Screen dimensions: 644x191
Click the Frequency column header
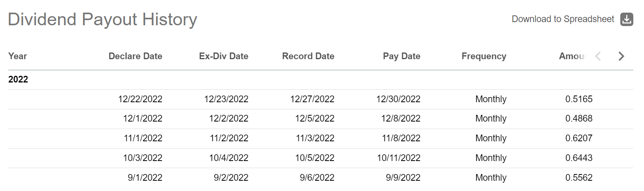click(484, 56)
